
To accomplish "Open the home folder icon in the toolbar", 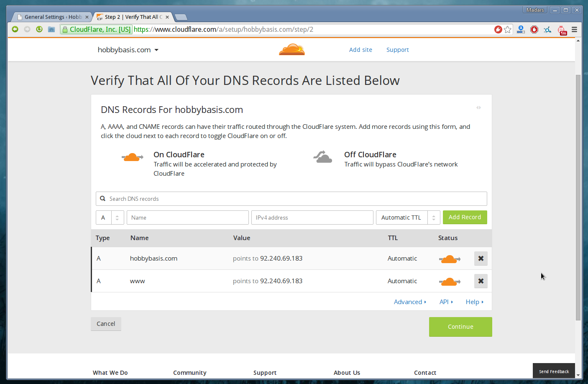I will [x=51, y=29].
